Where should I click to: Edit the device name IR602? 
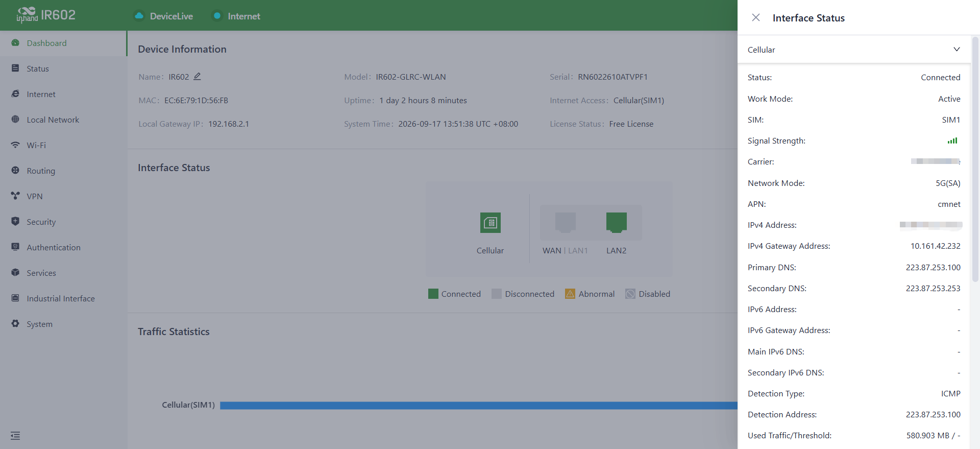coord(197,77)
